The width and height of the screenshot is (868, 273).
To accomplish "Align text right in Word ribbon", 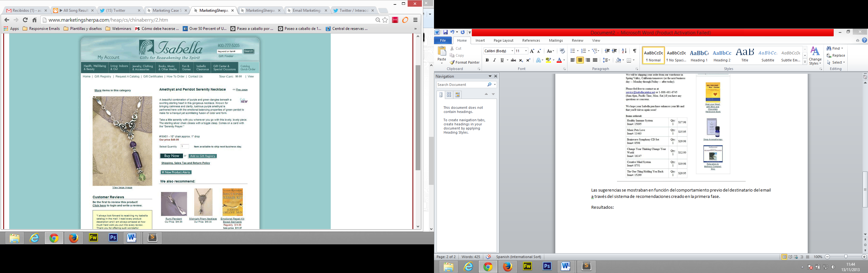I will [588, 60].
